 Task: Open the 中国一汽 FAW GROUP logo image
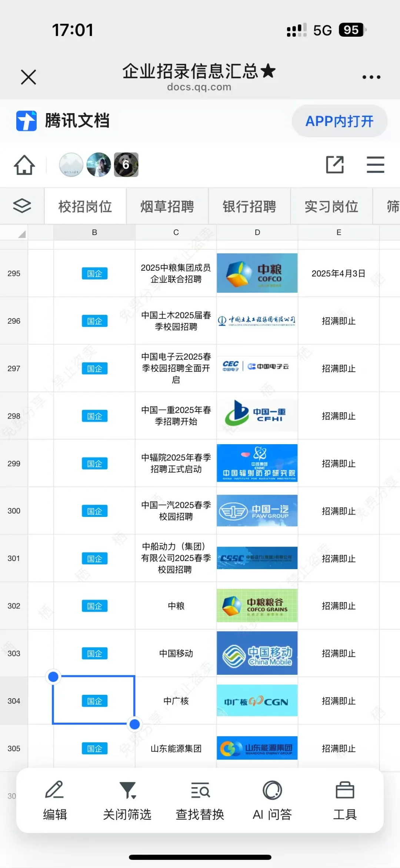pyautogui.click(x=257, y=511)
